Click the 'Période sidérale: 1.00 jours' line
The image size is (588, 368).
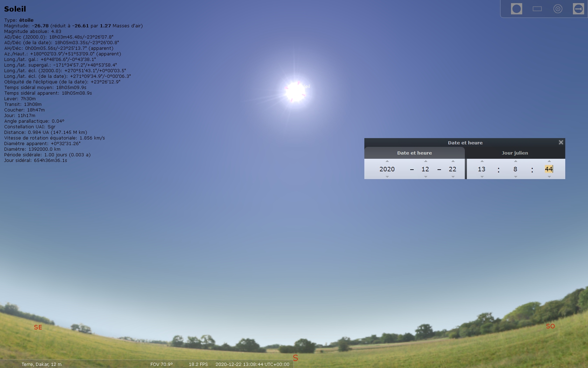47,155
